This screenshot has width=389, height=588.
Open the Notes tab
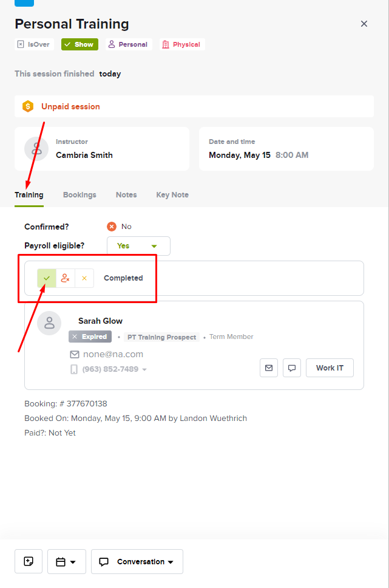tap(126, 195)
